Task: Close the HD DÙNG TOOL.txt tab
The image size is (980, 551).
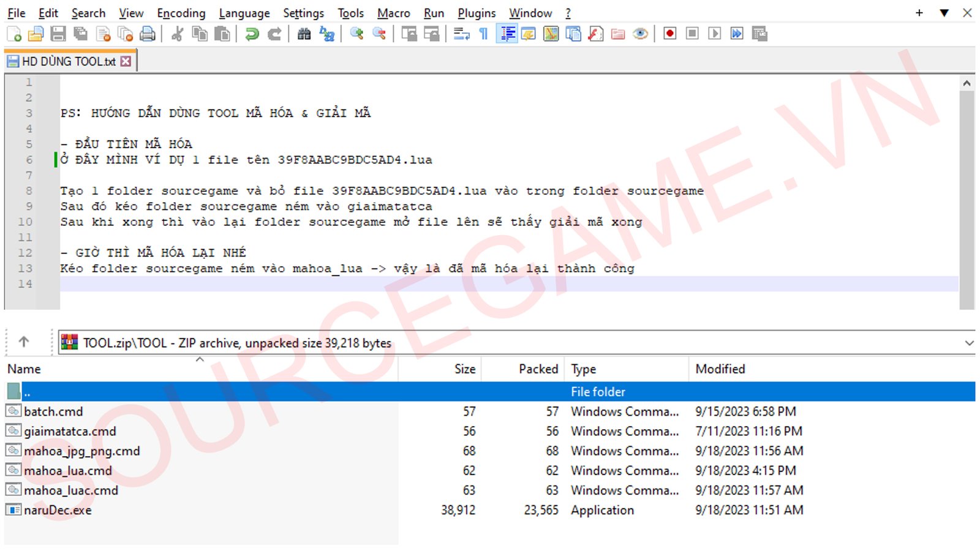Action: point(126,61)
